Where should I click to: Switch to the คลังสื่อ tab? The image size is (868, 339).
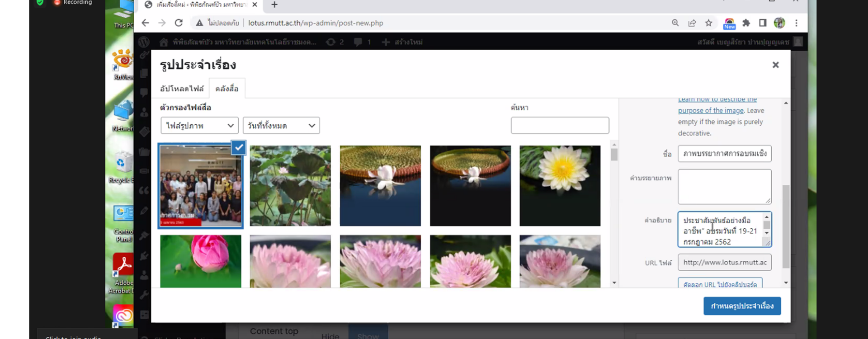click(x=227, y=89)
